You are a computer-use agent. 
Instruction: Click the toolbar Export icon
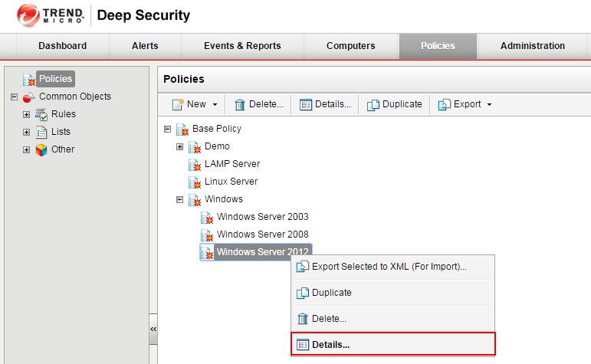(x=445, y=105)
